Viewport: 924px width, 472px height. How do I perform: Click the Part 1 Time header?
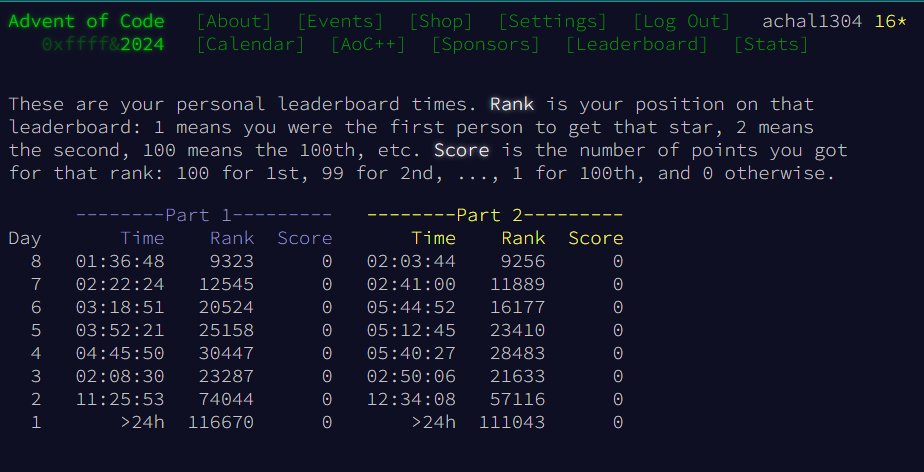pyautogui.click(x=143, y=238)
